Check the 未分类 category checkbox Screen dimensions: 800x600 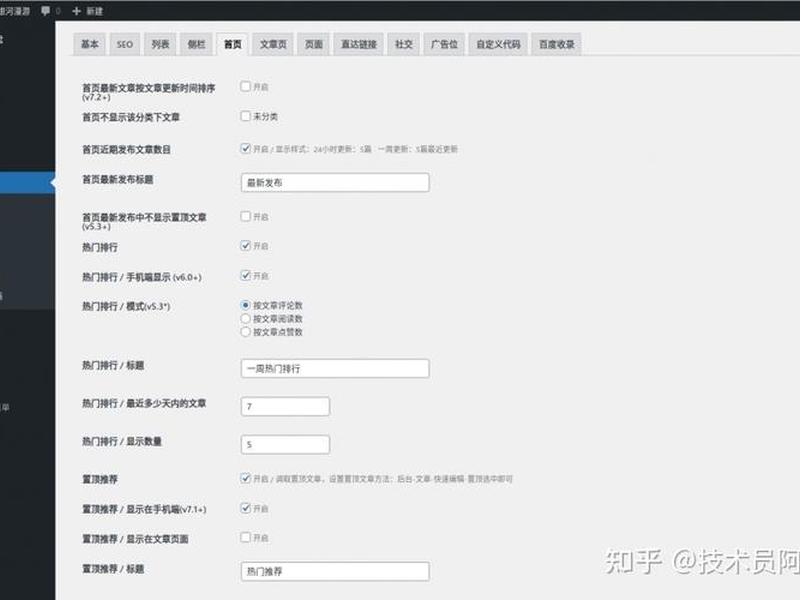pos(245,116)
